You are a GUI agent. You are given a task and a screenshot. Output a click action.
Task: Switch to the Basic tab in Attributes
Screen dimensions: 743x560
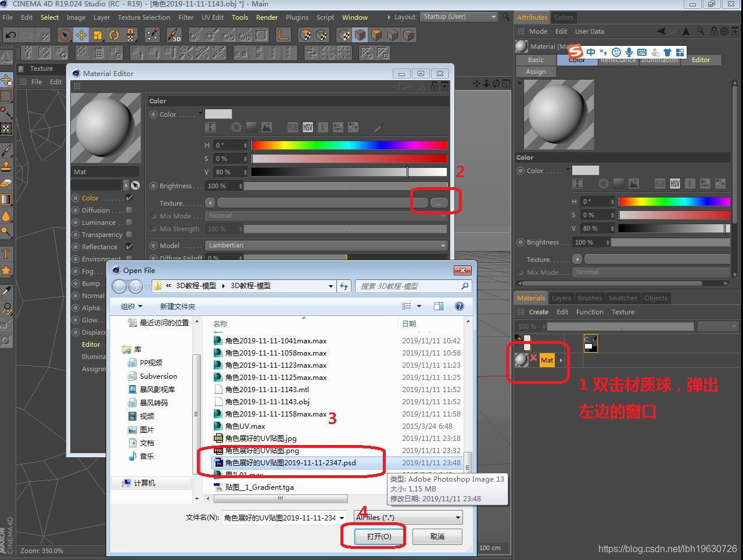[x=536, y=60]
